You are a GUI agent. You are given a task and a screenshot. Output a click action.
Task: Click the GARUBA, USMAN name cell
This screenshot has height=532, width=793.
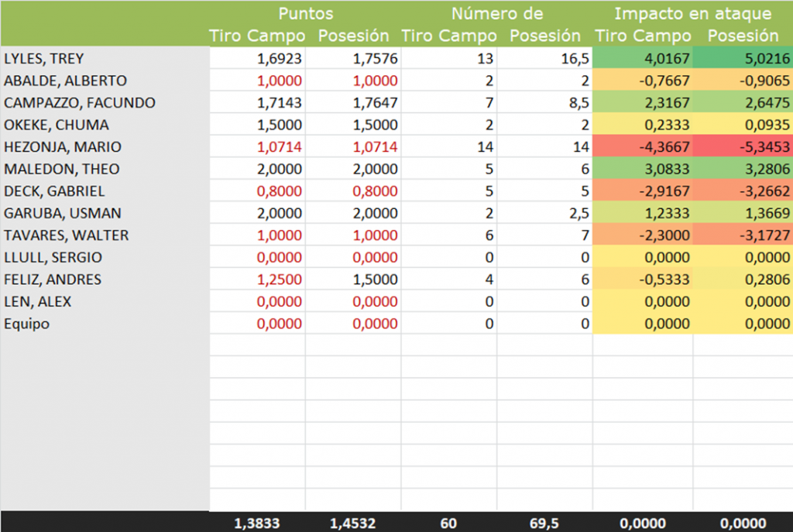point(52,213)
